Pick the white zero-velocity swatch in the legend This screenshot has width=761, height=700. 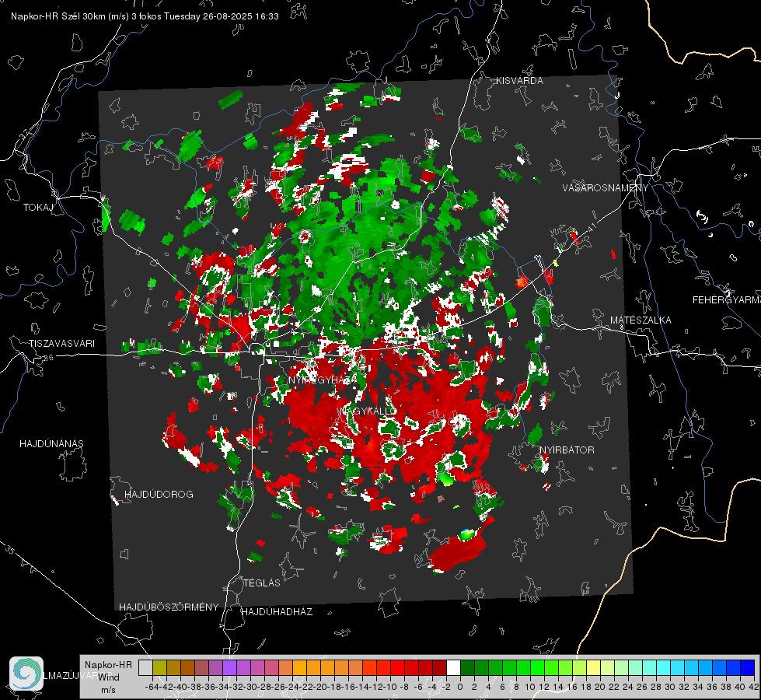[x=453, y=668]
